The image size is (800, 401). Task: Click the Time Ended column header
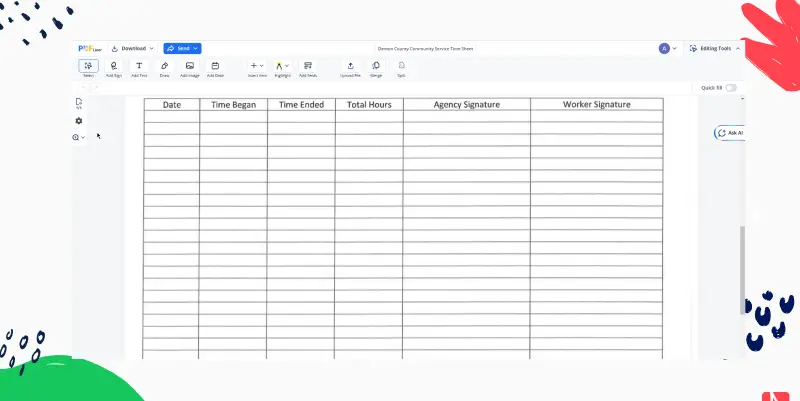coord(301,105)
